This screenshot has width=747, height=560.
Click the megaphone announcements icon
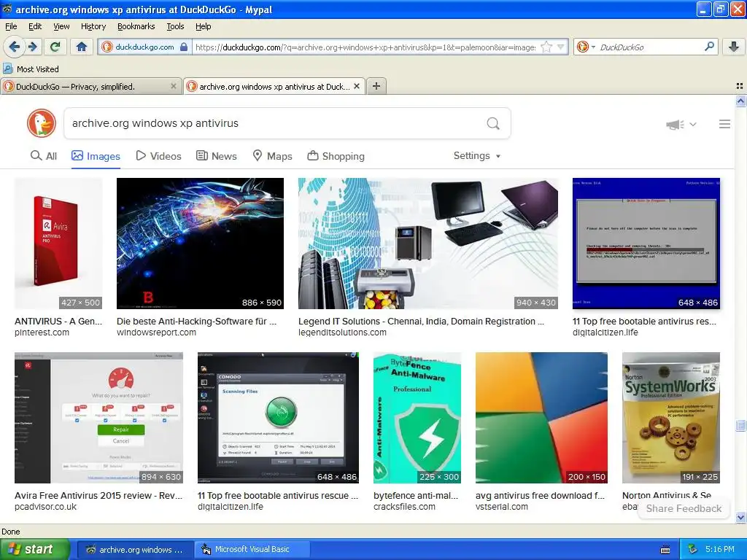(x=675, y=124)
